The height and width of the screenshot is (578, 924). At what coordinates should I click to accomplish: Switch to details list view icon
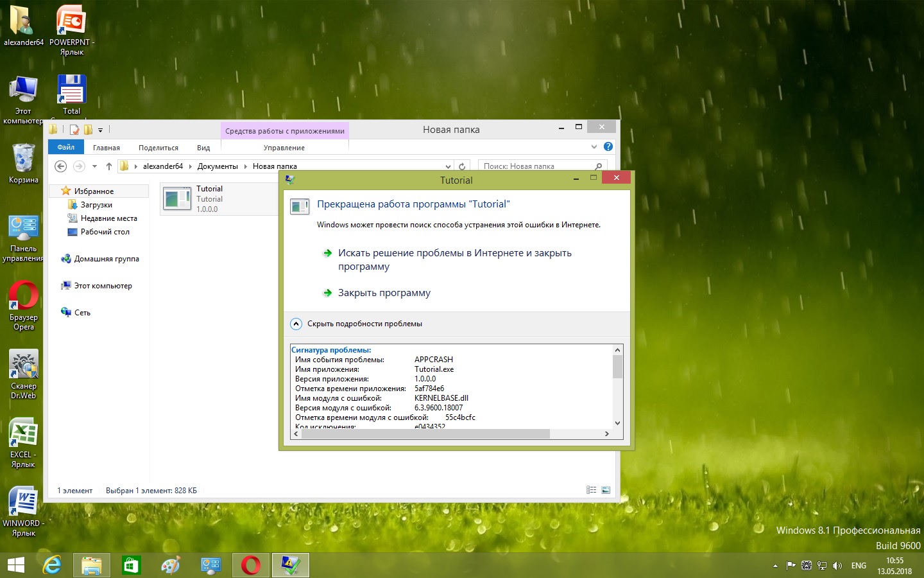(x=591, y=490)
